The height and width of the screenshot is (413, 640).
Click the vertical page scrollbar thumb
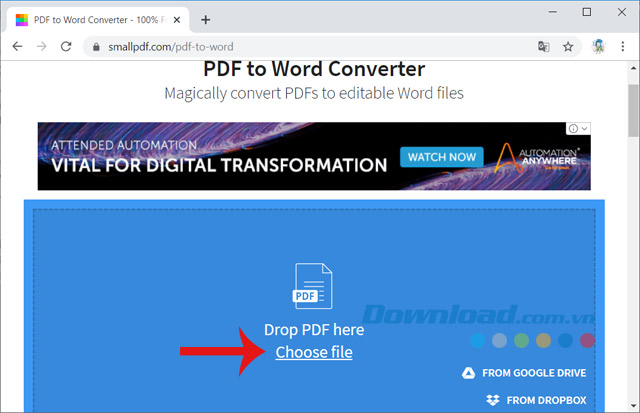tap(632, 110)
